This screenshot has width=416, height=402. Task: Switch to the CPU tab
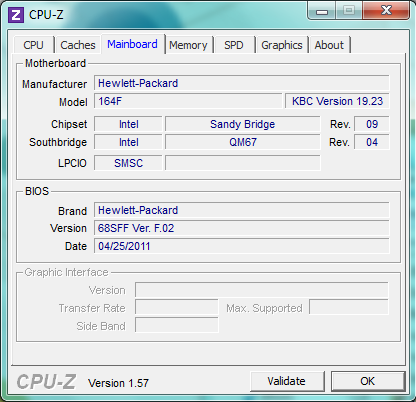[x=33, y=45]
